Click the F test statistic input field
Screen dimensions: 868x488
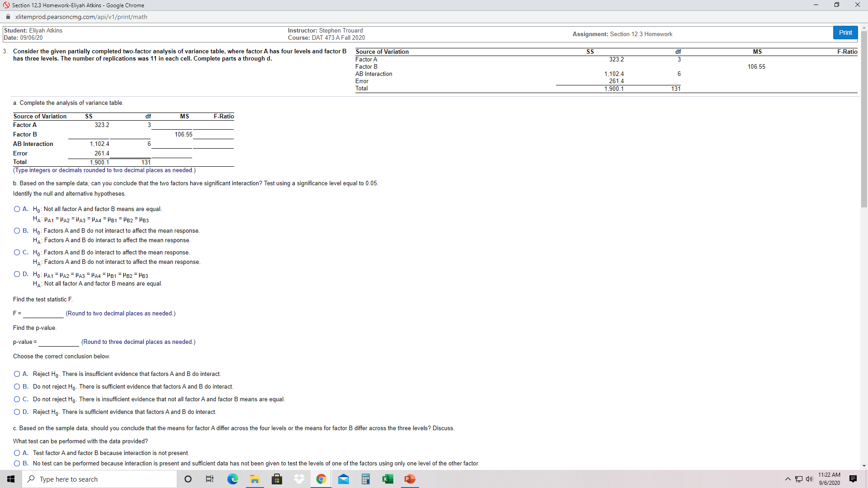(43, 314)
